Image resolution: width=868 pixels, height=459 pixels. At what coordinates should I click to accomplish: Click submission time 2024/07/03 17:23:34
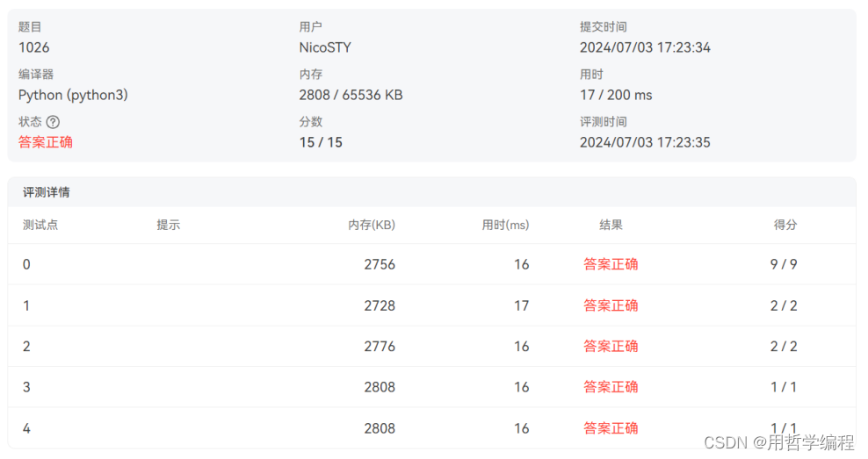coord(645,47)
